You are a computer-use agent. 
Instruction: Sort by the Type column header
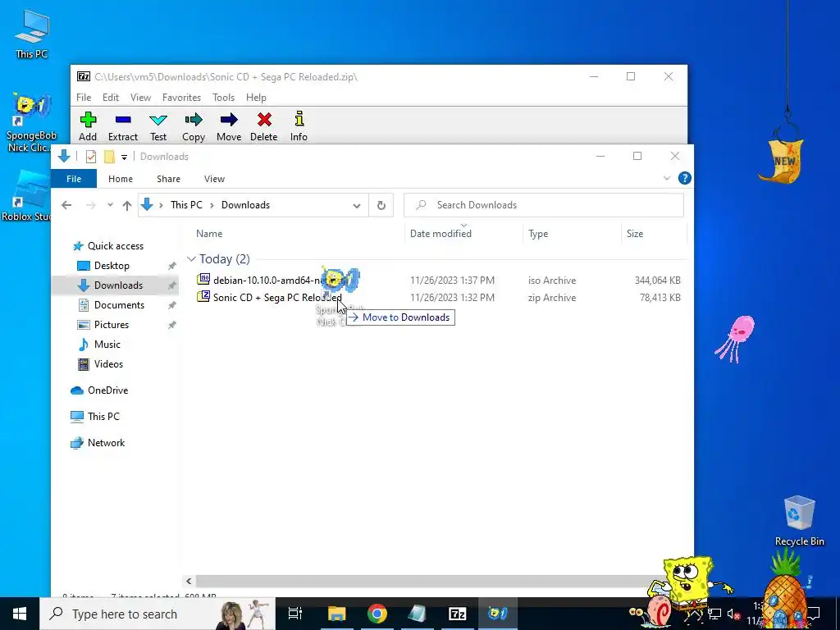[538, 234]
